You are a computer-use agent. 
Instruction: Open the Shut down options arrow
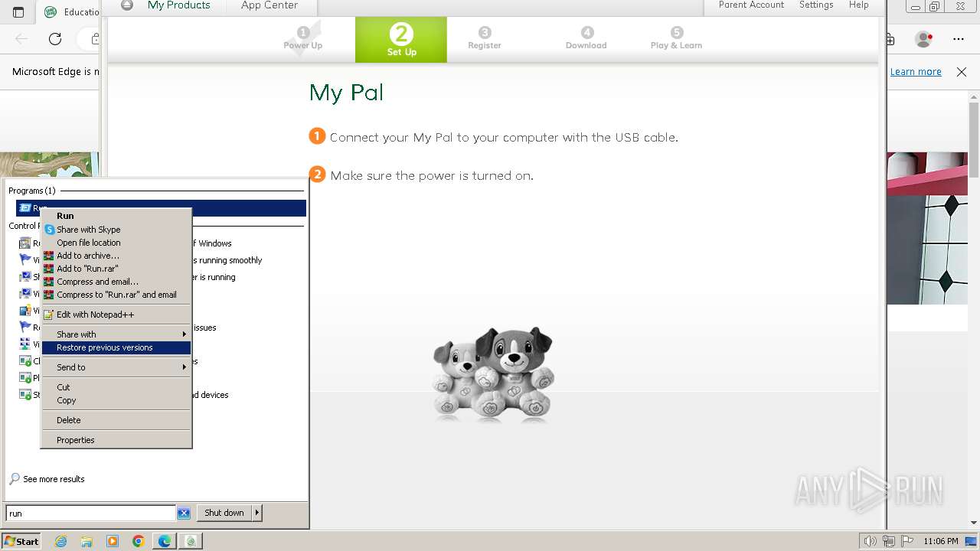[257, 513]
